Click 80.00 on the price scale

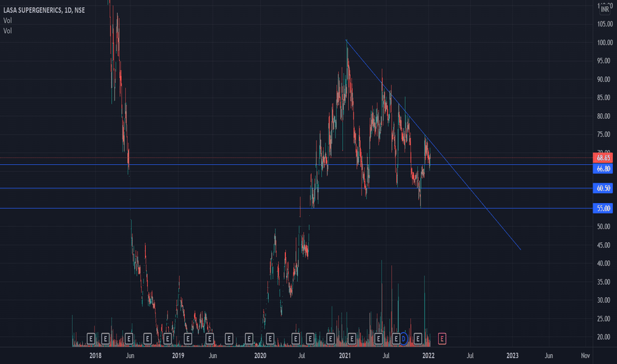(x=604, y=116)
